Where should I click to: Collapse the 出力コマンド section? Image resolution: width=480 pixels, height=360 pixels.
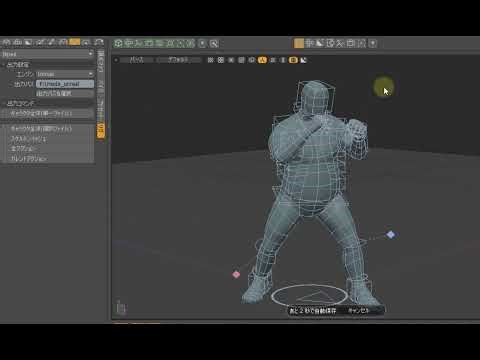[20, 103]
